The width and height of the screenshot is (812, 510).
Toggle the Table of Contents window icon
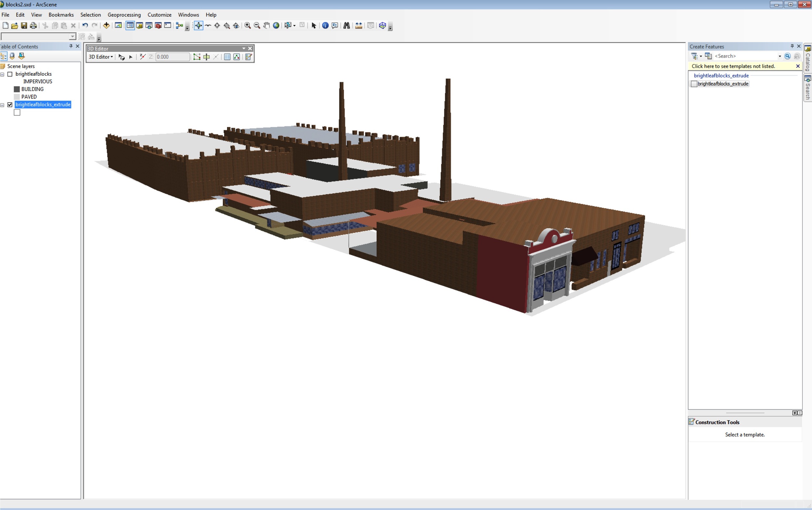[x=130, y=26]
